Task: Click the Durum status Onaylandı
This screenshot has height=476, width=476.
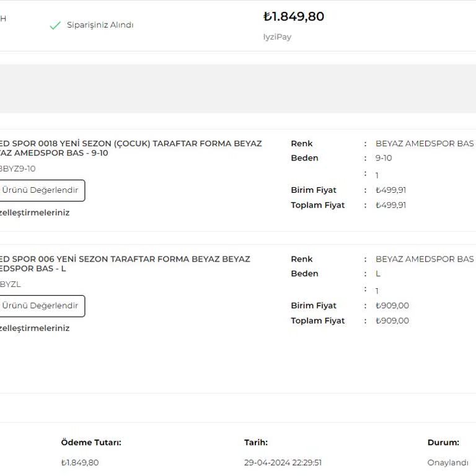Action: 447,463
